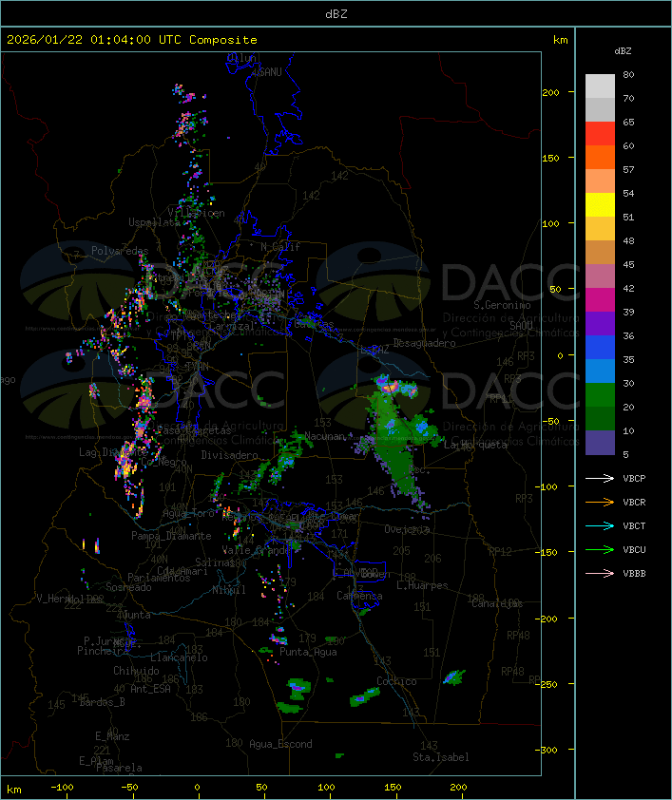The image size is (672, 800).
Task: Click the dBZ title at the top
Action: point(336,12)
